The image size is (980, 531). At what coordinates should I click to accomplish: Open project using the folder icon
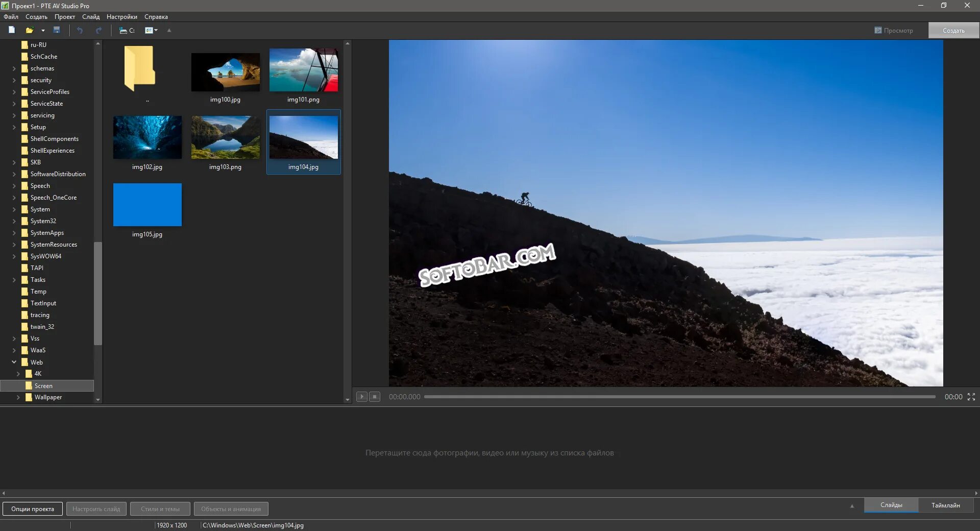tap(29, 30)
